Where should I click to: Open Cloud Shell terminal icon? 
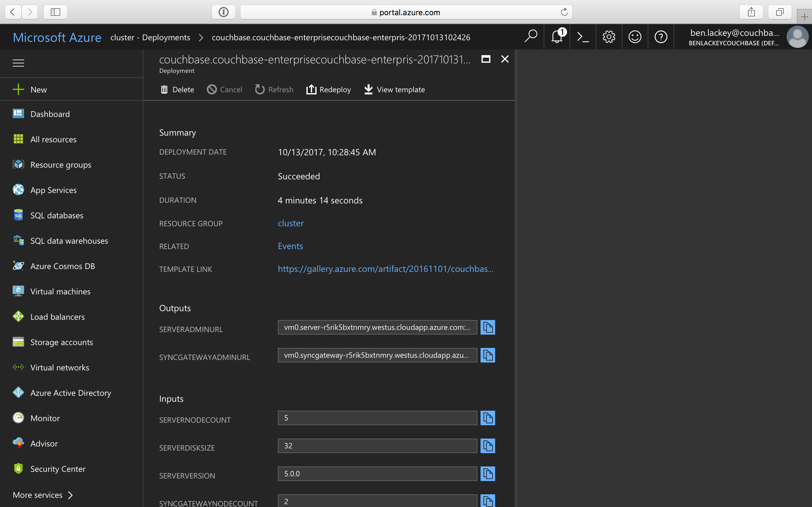583,36
